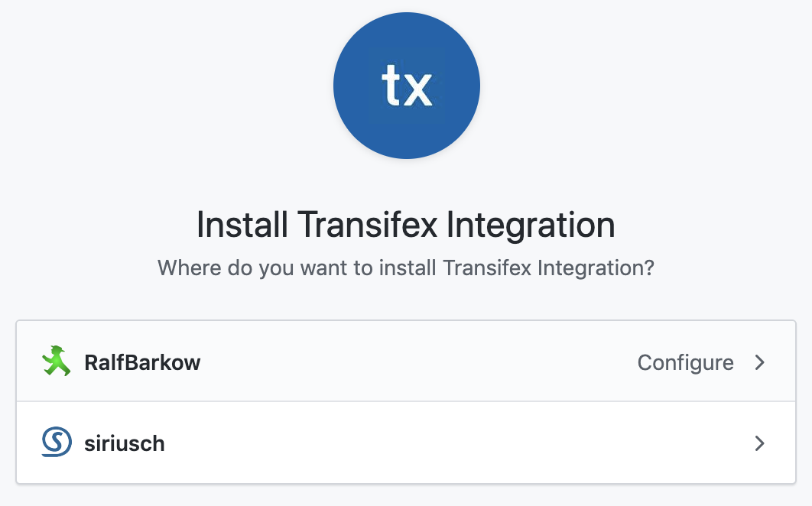Click the chevron next to Configure

(759, 362)
